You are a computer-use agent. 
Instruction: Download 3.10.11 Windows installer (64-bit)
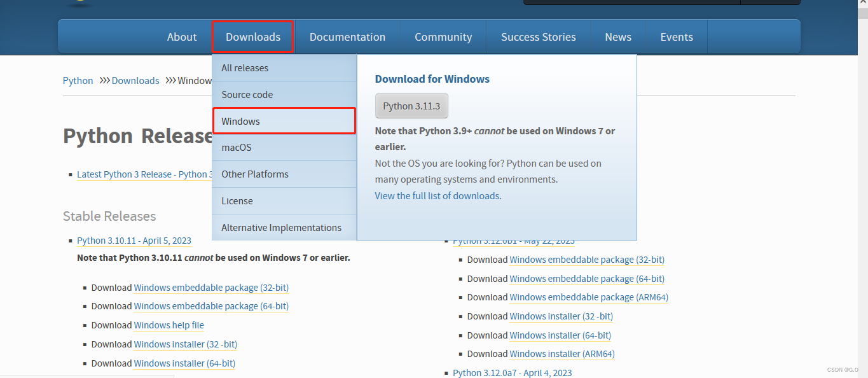point(184,363)
